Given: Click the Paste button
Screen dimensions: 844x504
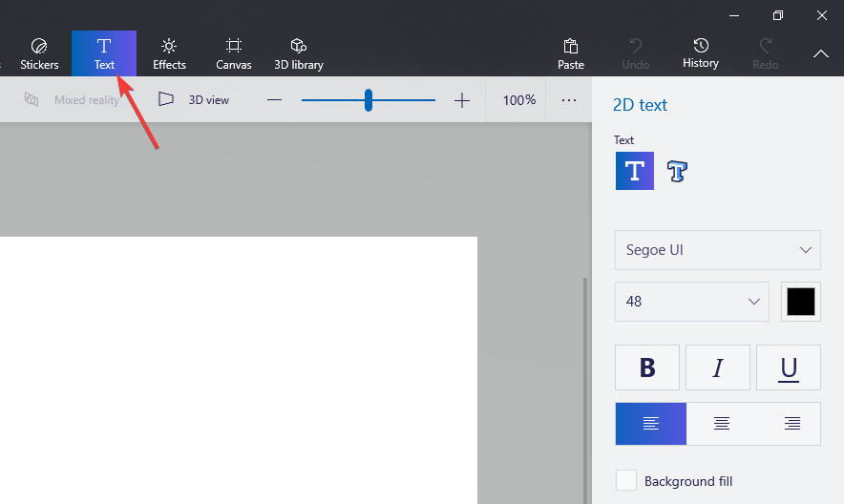Looking at the screenshot, I should 571,53.
